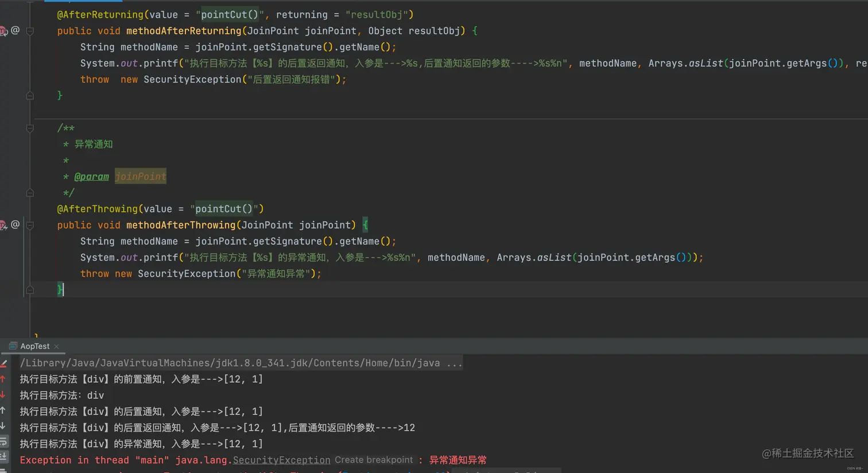The width and height of the screenshot is (868, 473).
Task: Place cursor after methodAfterThrowing closing brace
Action: [x=63, y=290]
